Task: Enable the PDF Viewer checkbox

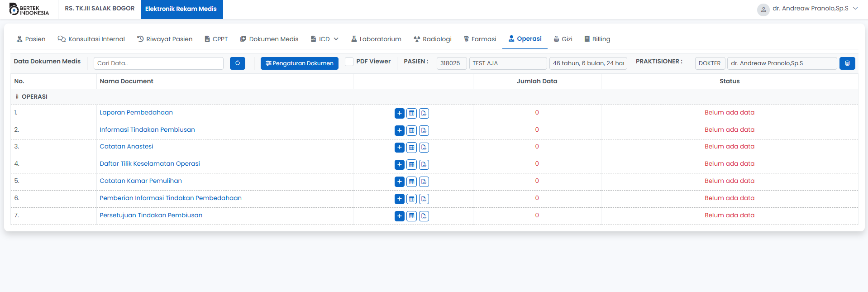Action: [349, 62]
